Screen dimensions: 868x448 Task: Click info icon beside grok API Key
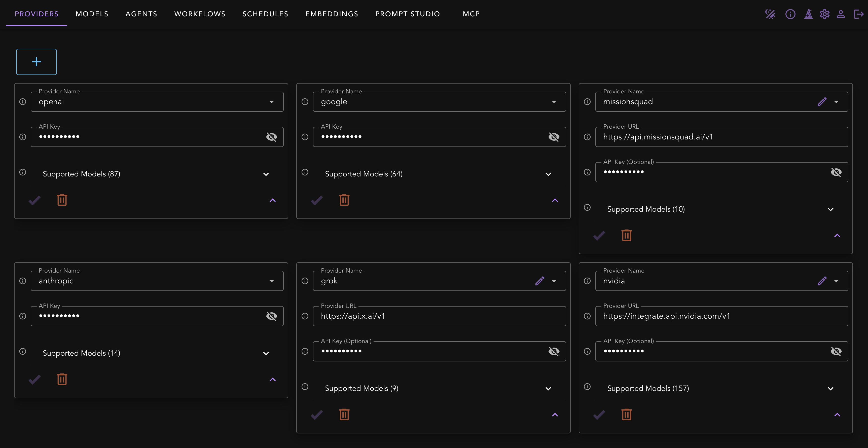click(x=305, y=351)
